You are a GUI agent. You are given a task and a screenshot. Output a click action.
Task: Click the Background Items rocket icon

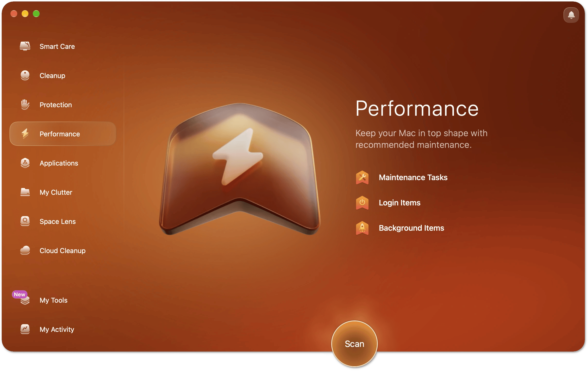pyautogui.click(x=362, y=228)
